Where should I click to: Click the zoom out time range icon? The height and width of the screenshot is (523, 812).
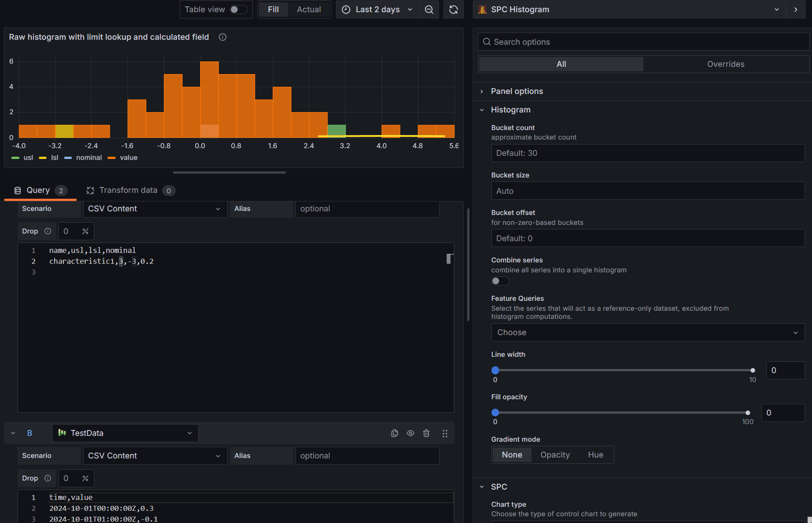[x=429, y=9]
